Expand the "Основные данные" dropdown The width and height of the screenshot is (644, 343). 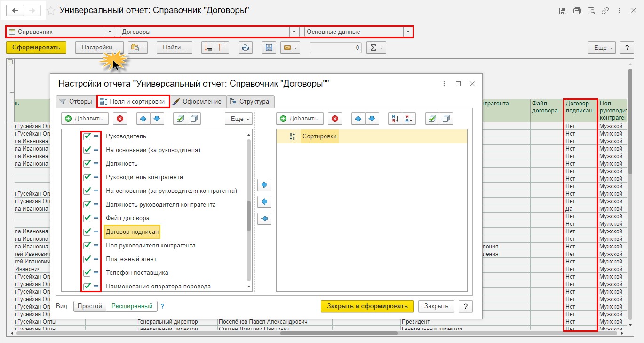pos(407,32)
